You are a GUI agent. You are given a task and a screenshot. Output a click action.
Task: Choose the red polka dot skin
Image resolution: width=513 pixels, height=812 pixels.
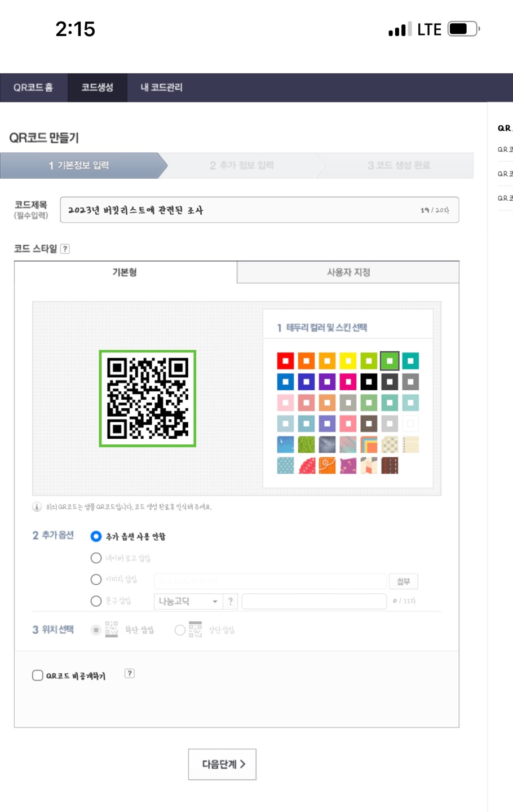coord(306,465)
